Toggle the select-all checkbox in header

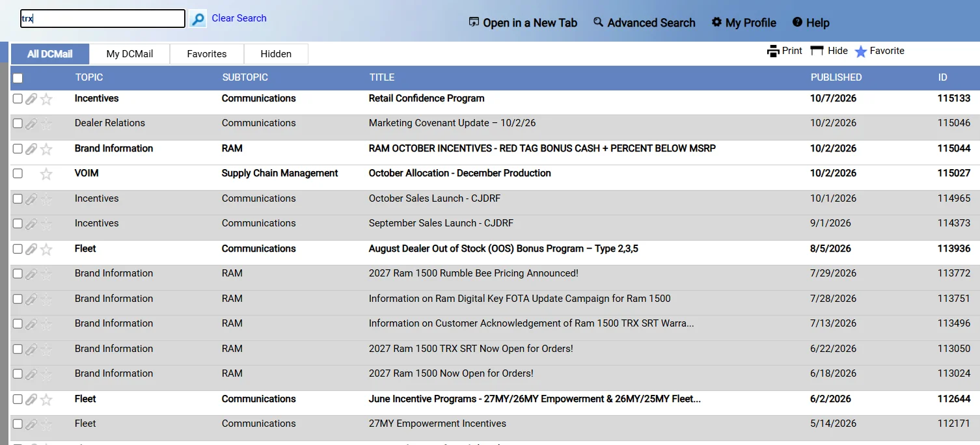pos(18,78)
